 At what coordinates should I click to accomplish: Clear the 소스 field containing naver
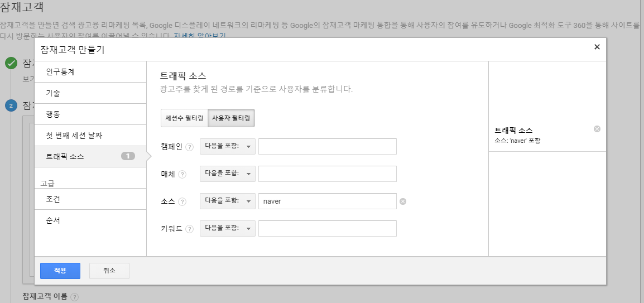tap(403, 201)
